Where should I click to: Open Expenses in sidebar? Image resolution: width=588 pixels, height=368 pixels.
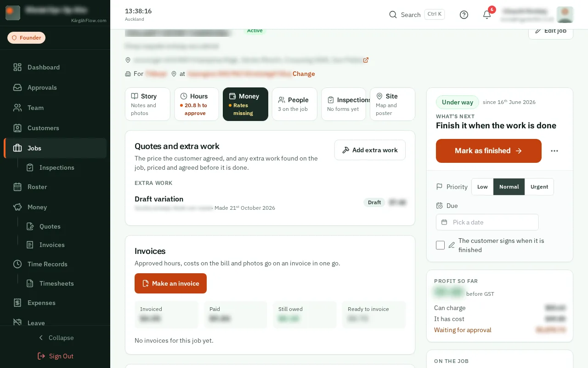coord(55,303)
